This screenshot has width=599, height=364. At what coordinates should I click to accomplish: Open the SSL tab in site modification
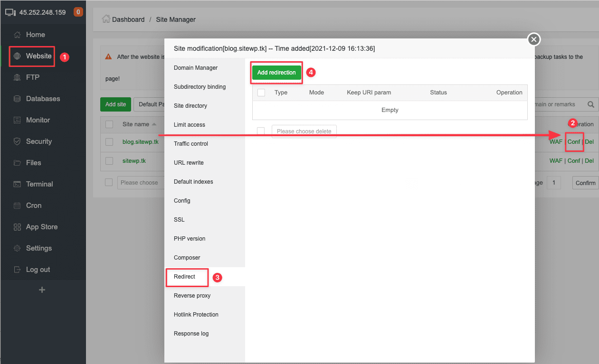point(179,219)
